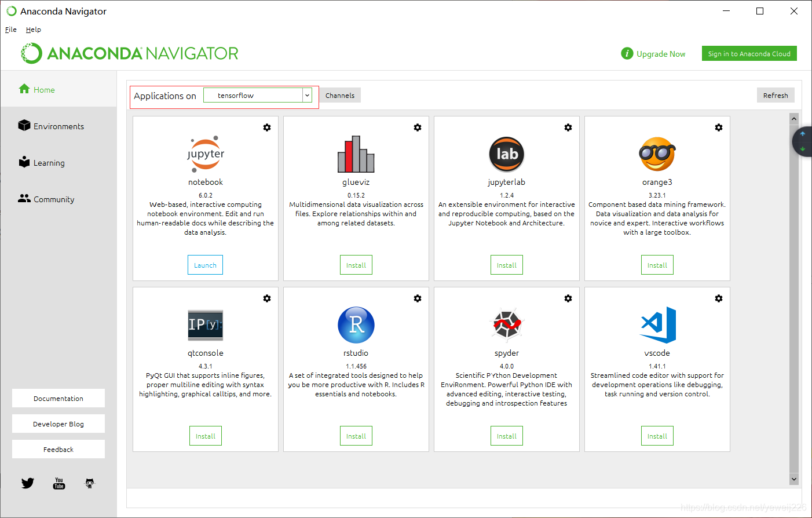This screenshot has height=518, width=812.
Task: Select the tensorflow environment combo box
Action: pos(258,96)
